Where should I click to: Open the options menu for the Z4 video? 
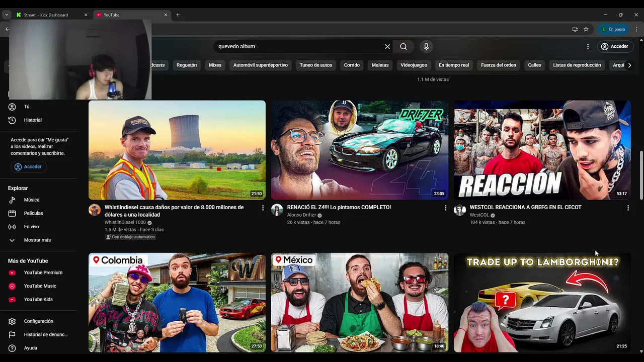[x=445, y=208]
